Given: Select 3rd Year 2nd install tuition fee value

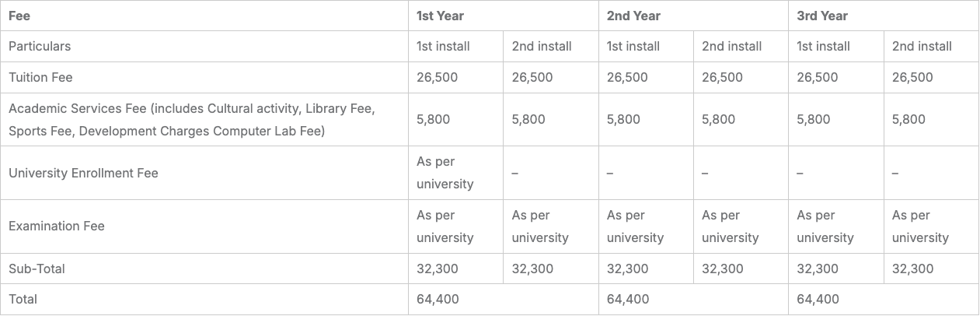Looking at the screenshot, I should coord(912,77).
